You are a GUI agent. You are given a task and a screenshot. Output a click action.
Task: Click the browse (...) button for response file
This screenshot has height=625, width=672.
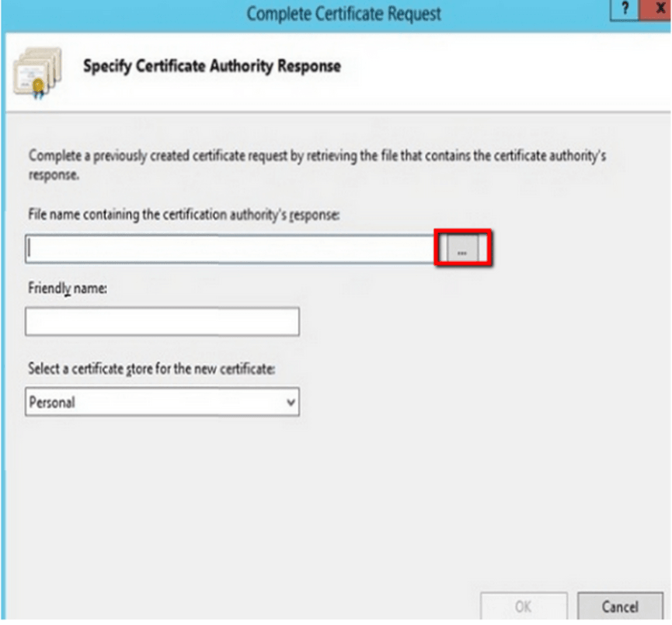(x=462, y=249)
